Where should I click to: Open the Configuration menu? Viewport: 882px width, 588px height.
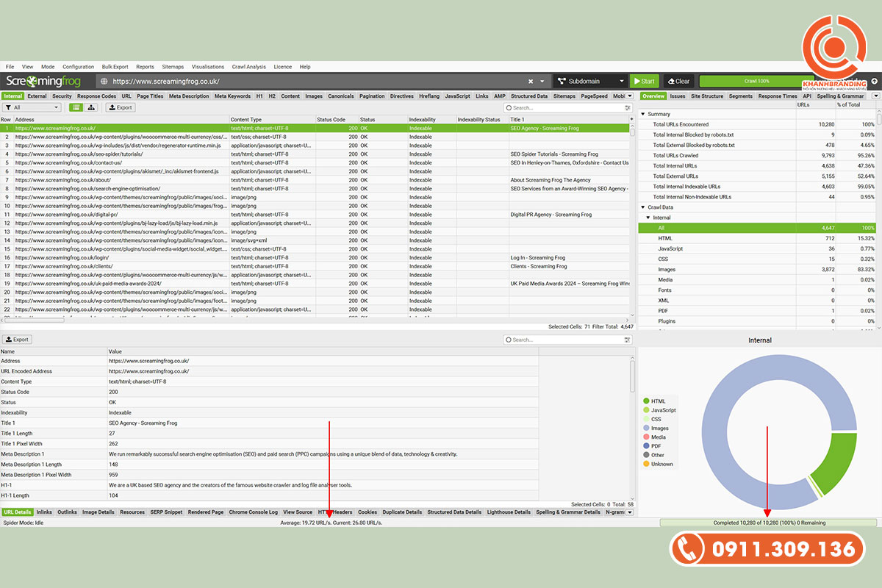(x=78, y=67)
